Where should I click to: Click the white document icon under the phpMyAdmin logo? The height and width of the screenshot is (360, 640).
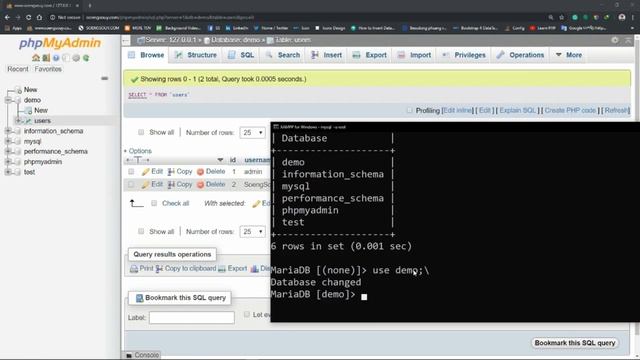click(66, 58)
